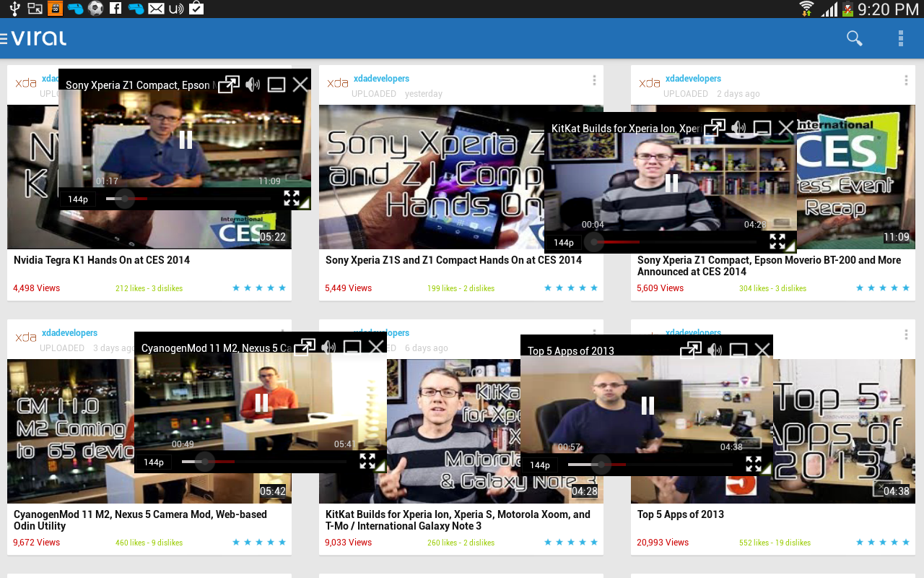Image resolution: width=924 pixels, height=578 pixels.
Task: Mute audio in the 'Top 5 Apps of 2013' player
Action: 715,350
